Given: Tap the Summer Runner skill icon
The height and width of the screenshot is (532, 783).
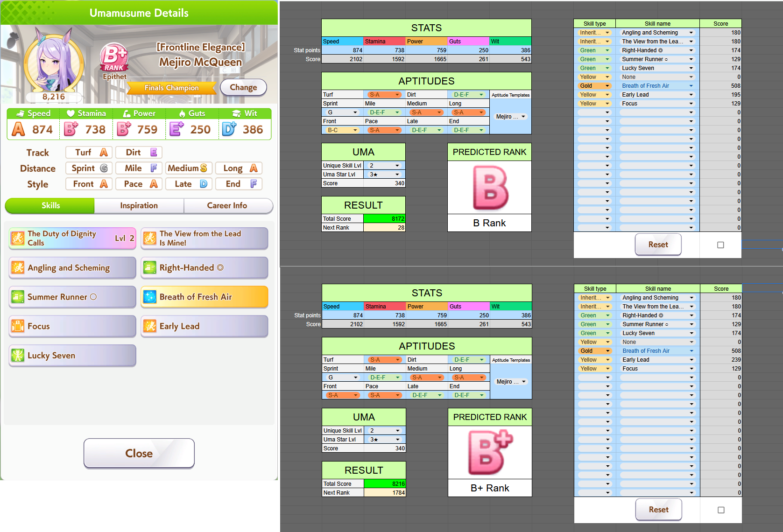Looking at the screenshot, I should point(18,297).
